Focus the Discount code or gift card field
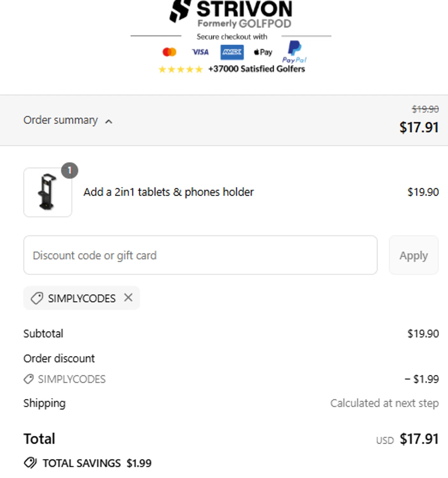Screen dimensions: 448x478 pyautogui.click(x=200, y=255)
